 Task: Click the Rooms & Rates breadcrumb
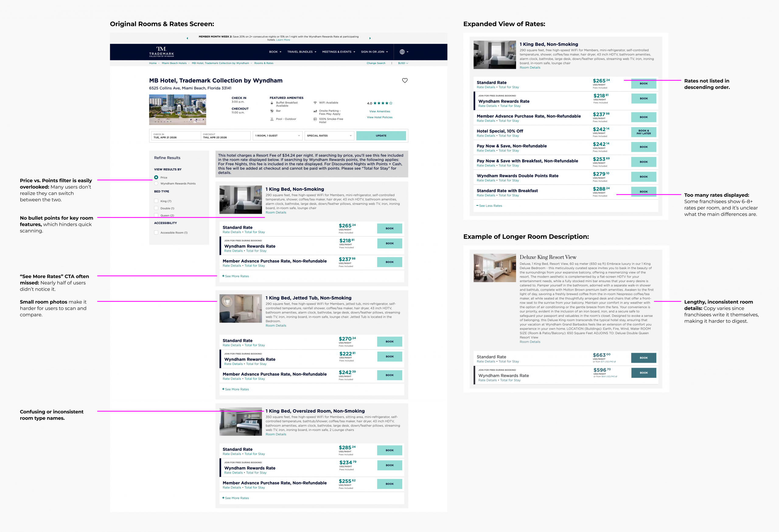pyautogui.click(x=264, y=63)
